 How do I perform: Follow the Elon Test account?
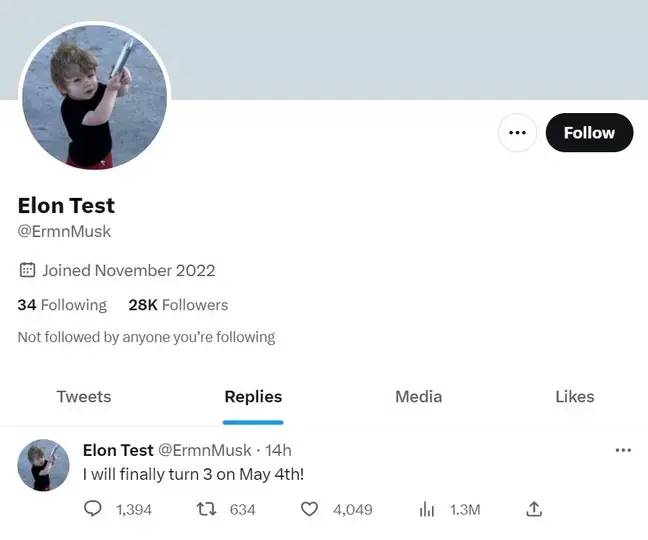click(589, 133)
